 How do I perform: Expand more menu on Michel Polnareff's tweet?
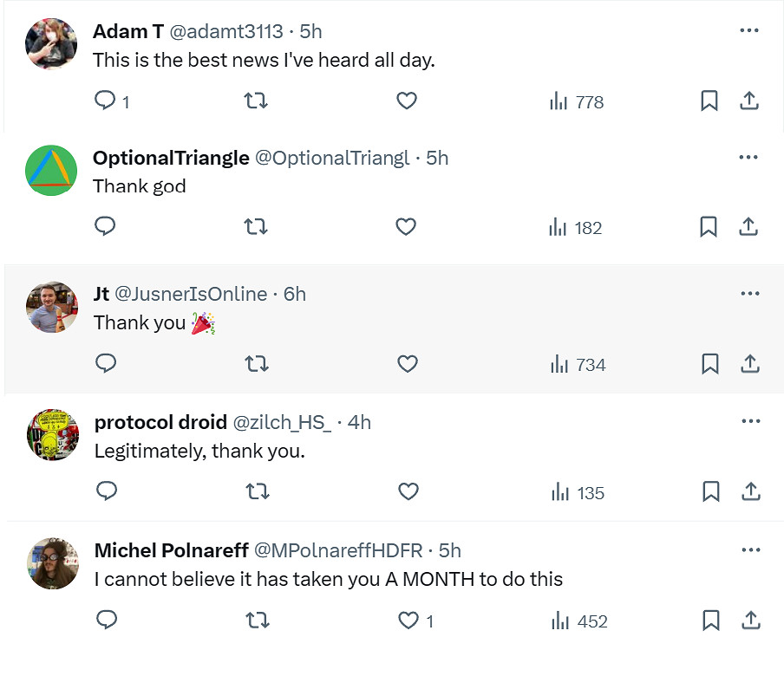tap(750, 550)
